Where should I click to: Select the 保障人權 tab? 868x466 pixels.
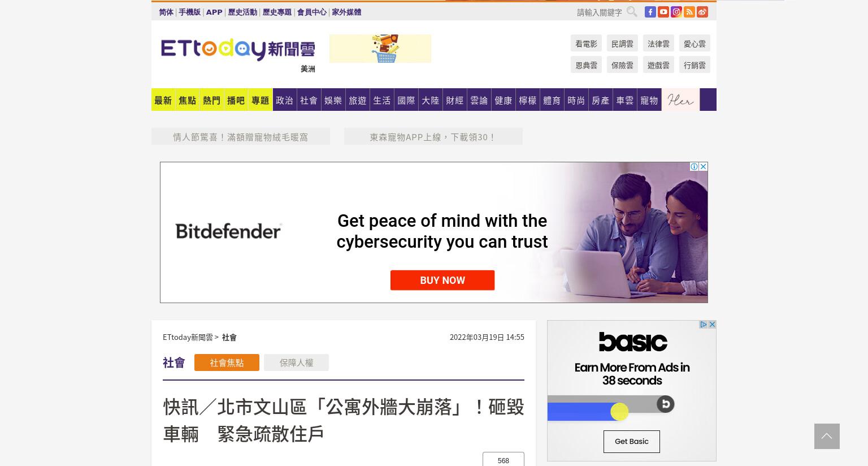tap(296, 363)
